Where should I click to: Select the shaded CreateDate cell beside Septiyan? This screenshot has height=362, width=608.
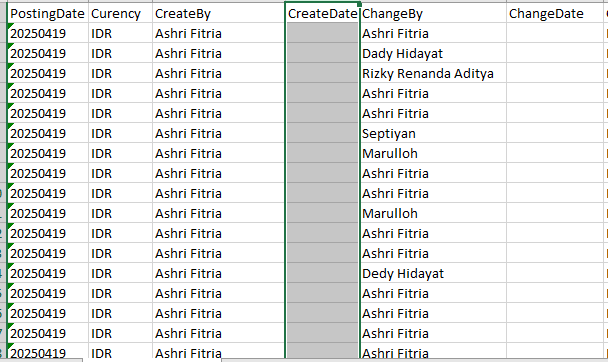tap(322, 133)
